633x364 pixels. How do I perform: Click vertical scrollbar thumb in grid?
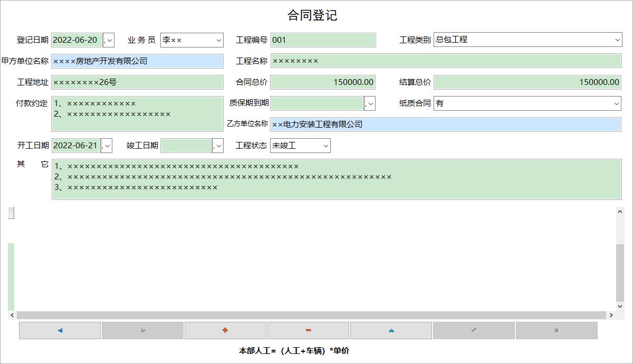click(620, 273)
